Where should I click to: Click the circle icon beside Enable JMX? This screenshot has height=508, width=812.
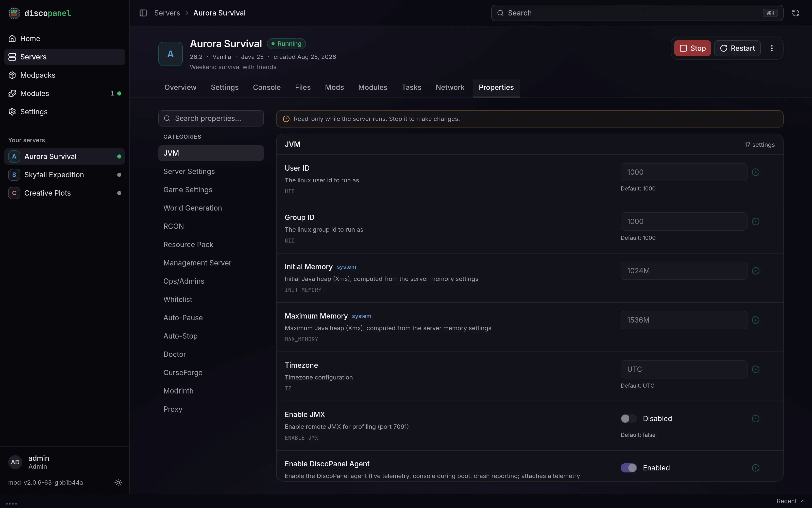point(756,419)
